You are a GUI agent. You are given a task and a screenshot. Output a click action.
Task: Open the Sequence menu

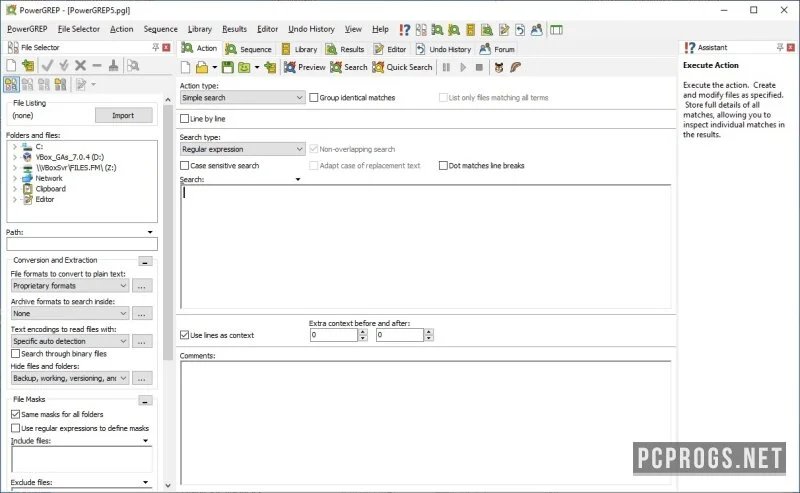click(x=160, y=29)
